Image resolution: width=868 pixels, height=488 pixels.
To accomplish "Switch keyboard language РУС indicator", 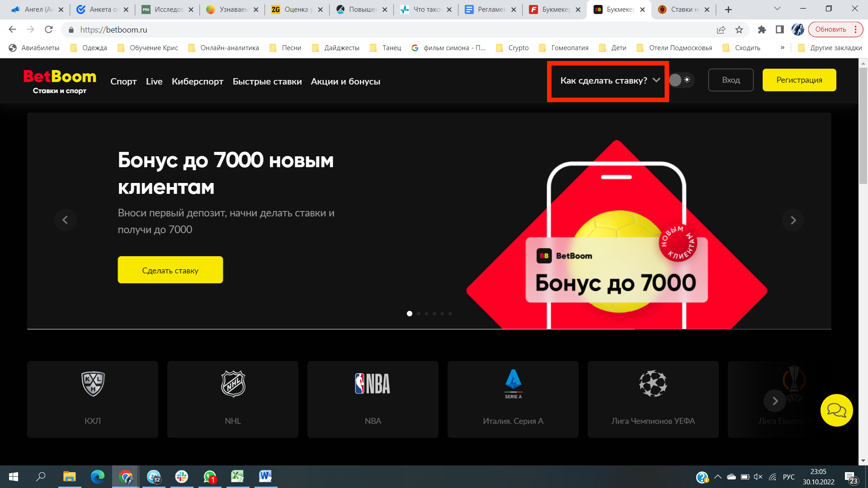I will (789, 477).
